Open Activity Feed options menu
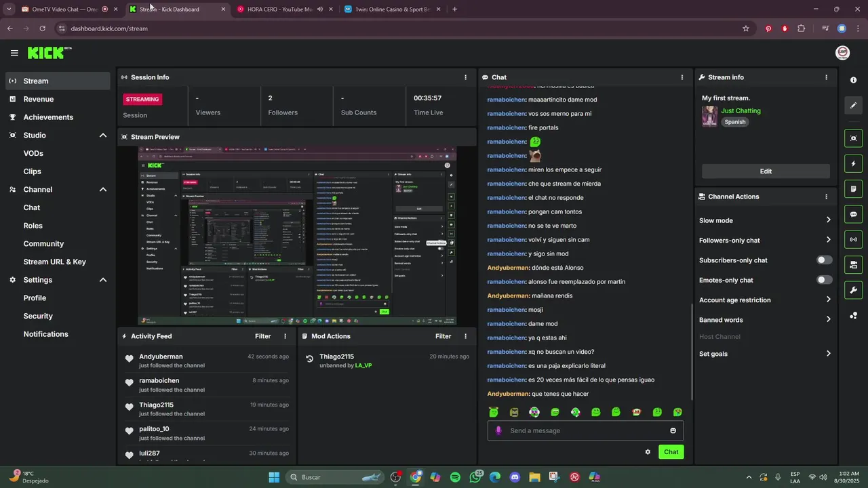 tap(285, 336)
